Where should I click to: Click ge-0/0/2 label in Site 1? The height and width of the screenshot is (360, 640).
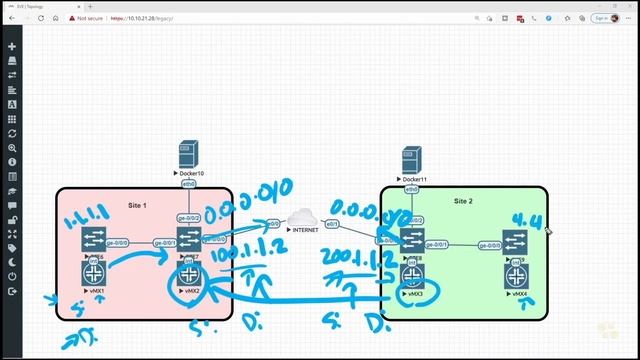pos(189,218)
